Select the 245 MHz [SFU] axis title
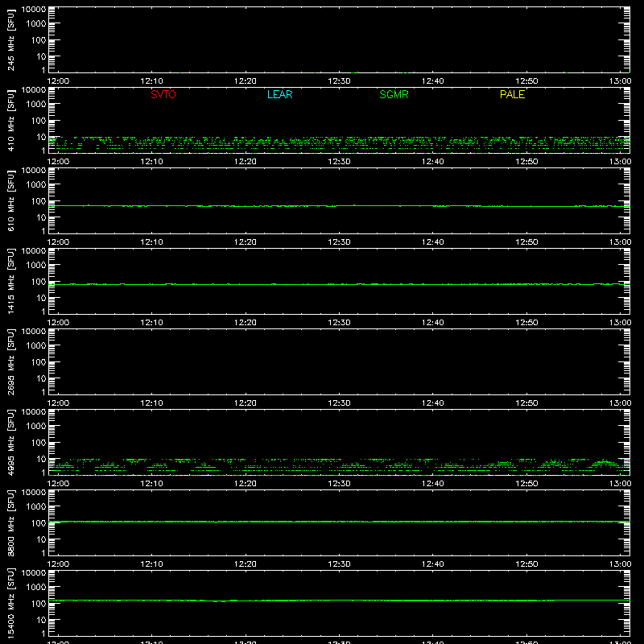This screenshot has height=644, width=644. pos(11,40)
